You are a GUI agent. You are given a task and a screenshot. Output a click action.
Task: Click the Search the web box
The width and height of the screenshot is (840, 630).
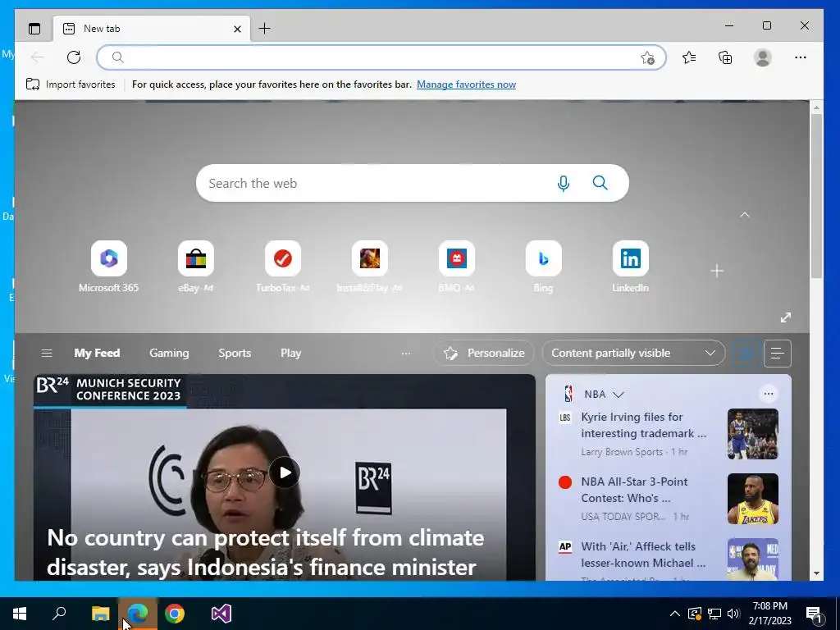[413, 183]
